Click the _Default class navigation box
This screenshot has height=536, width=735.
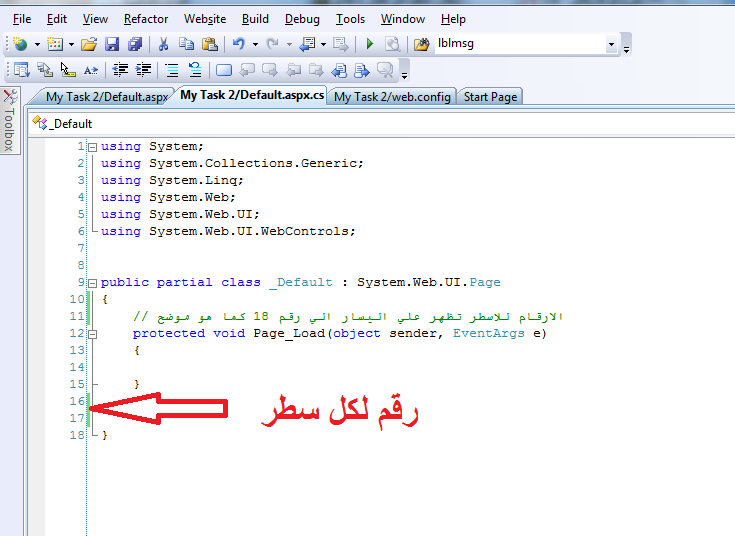pos(70,124)
